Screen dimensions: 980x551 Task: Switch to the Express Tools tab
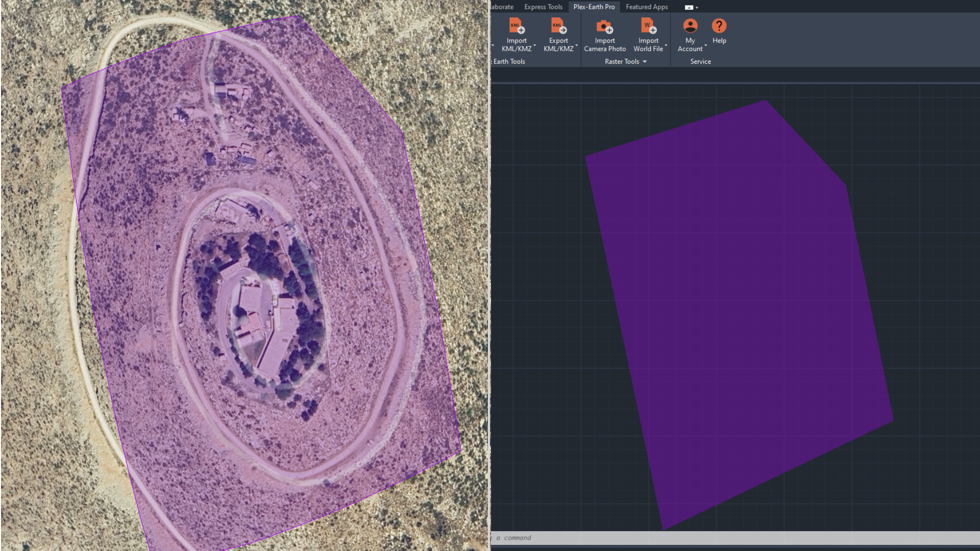coord(543,7)
